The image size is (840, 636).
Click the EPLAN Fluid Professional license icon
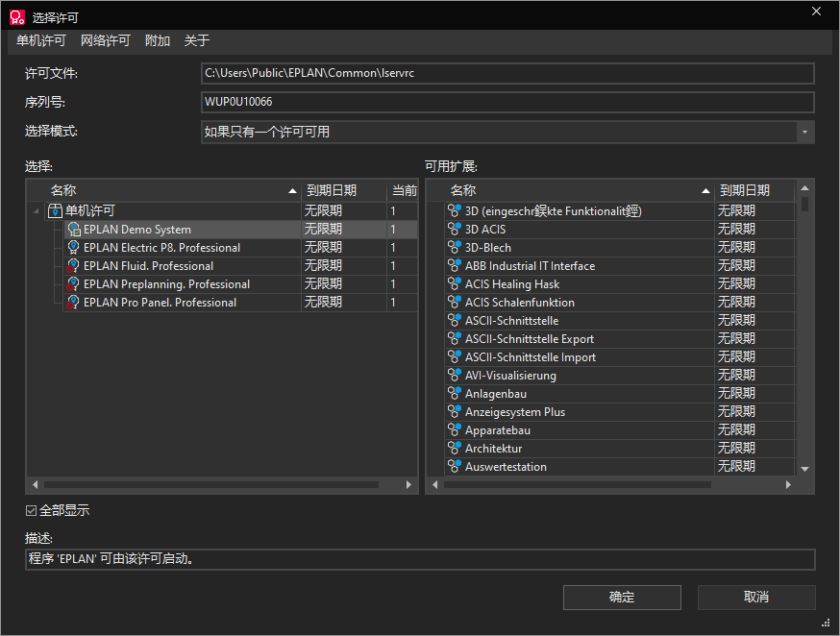[73, 266]
